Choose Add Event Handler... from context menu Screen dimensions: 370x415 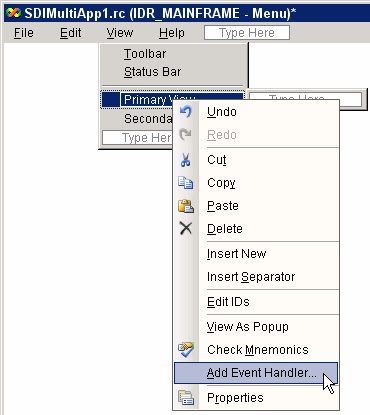[256, 373]
